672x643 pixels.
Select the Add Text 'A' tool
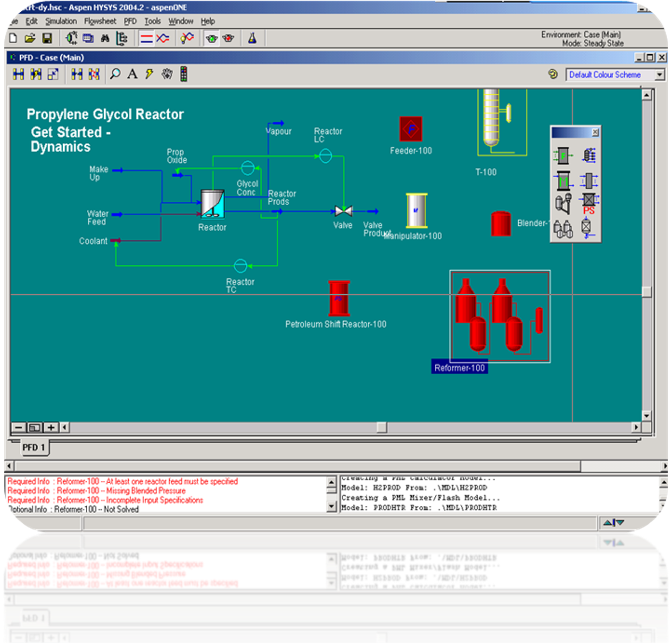point(132,74)
